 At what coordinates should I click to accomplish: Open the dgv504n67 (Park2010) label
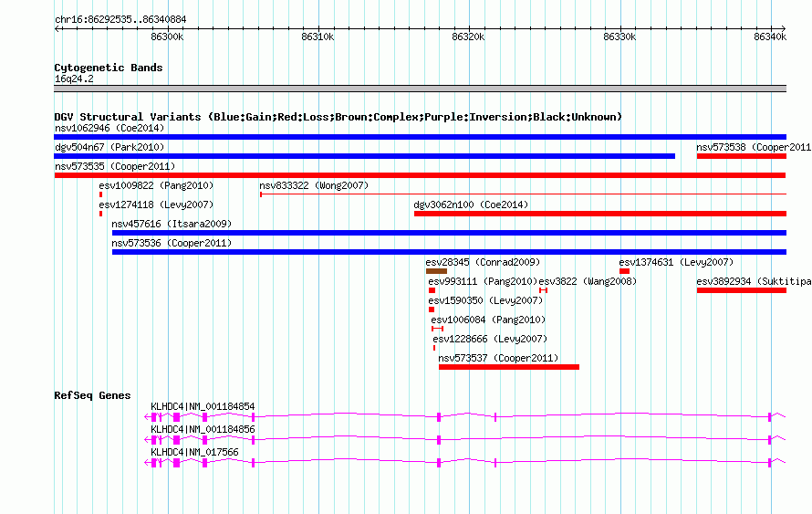pyautogui.click(x=109, y=147)
